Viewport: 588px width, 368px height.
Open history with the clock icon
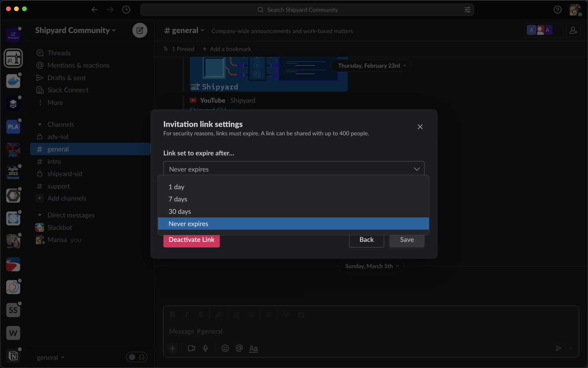[x=126, y=10]
